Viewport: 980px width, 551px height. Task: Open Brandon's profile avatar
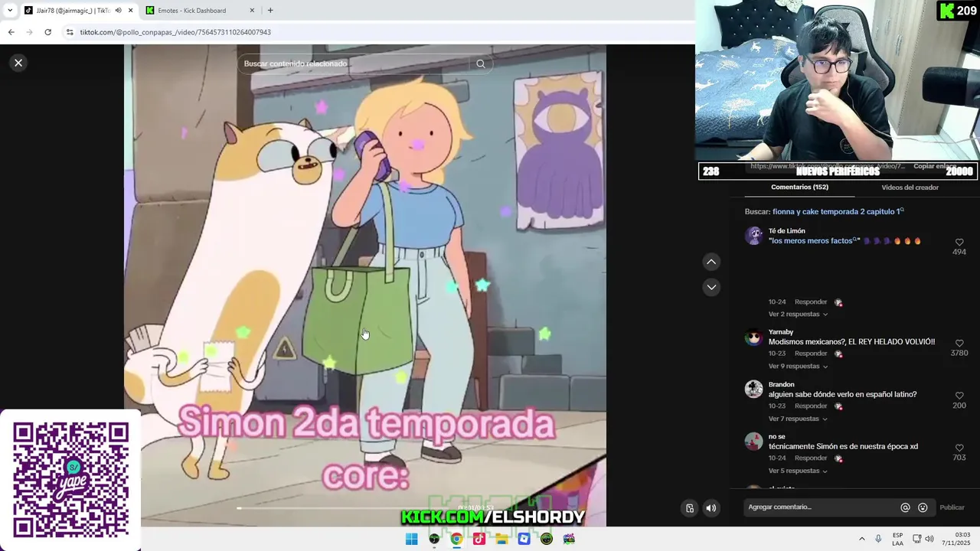click(x=754, y=389)
